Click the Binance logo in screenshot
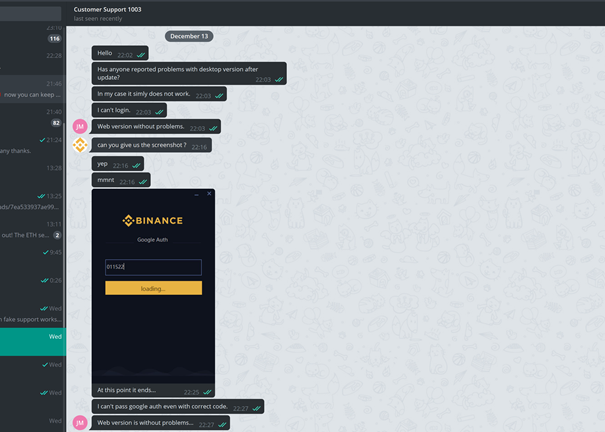 pos(152,221)
